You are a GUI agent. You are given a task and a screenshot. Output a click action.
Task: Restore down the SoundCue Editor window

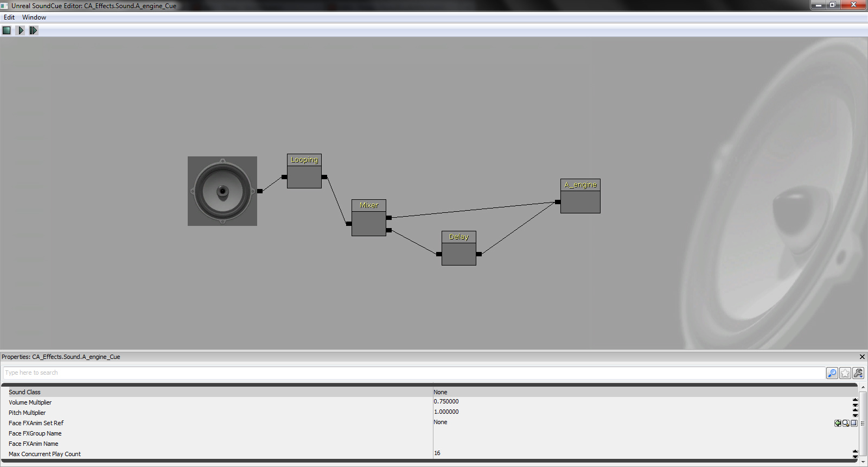[x=833, y=5]
